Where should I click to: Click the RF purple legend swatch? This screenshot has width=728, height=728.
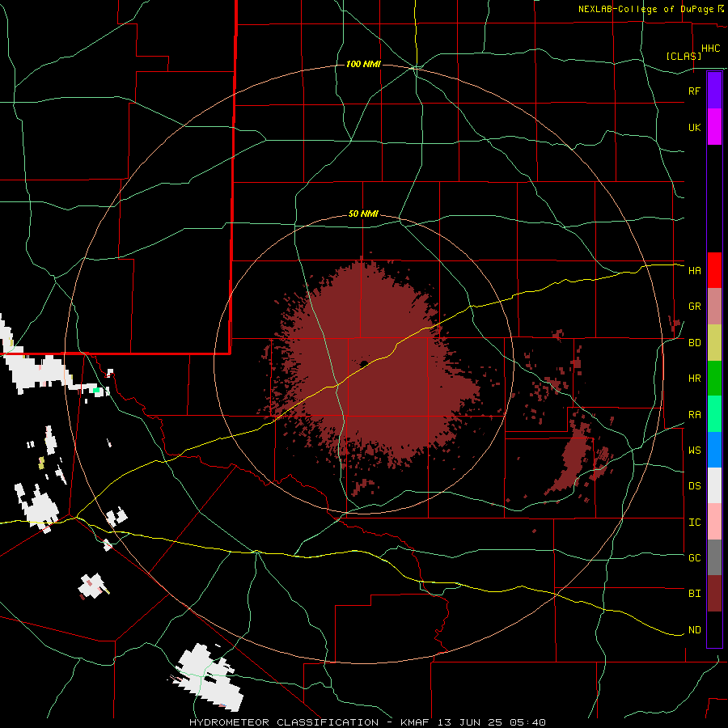tap(714, 91)
